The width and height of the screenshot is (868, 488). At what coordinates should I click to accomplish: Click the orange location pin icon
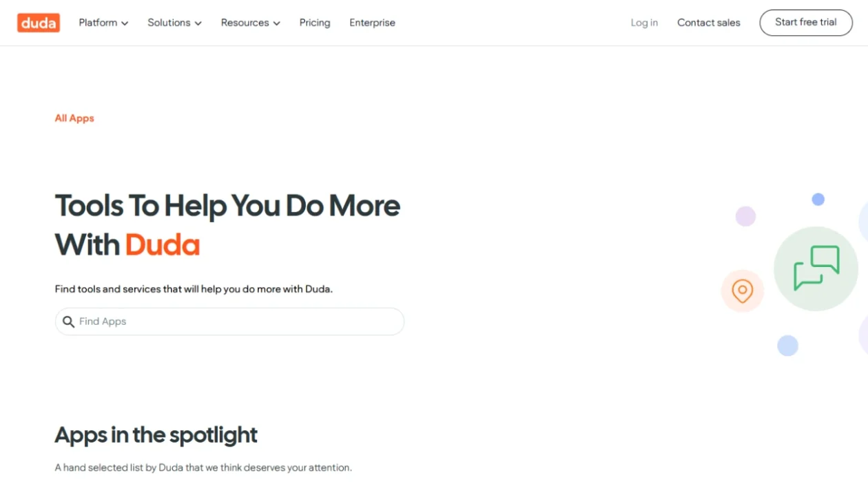pos(742,291)
